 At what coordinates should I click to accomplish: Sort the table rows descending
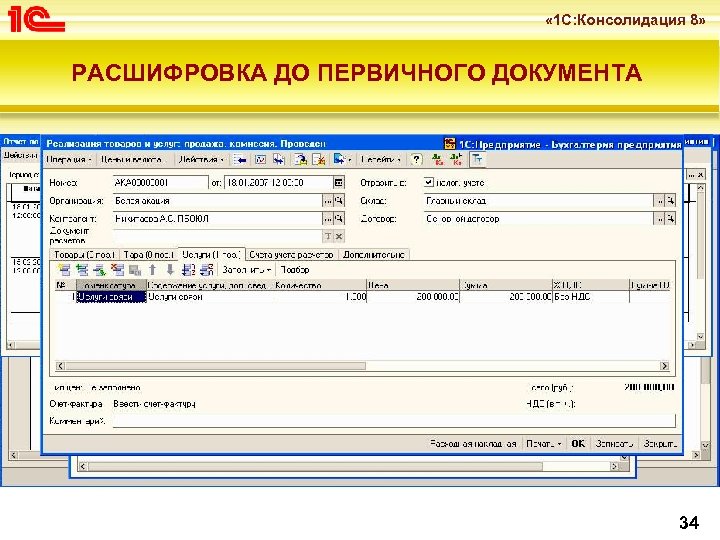[x=207, y=270]
